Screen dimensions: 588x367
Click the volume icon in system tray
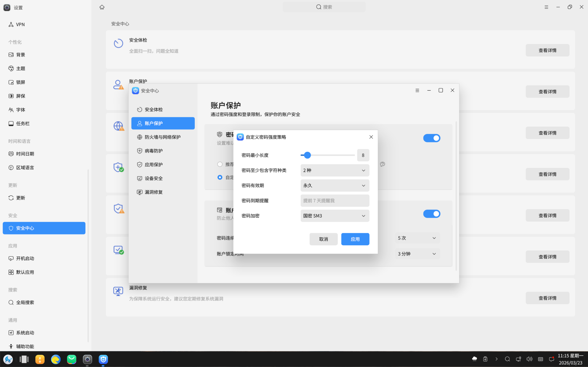(x=529, y=359)
